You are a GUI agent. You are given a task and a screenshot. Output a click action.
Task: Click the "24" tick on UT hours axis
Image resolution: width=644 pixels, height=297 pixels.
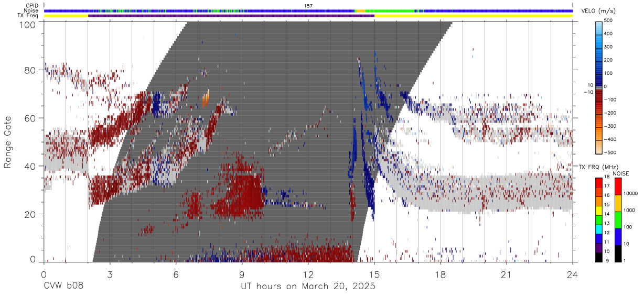[x=572, y=274]
